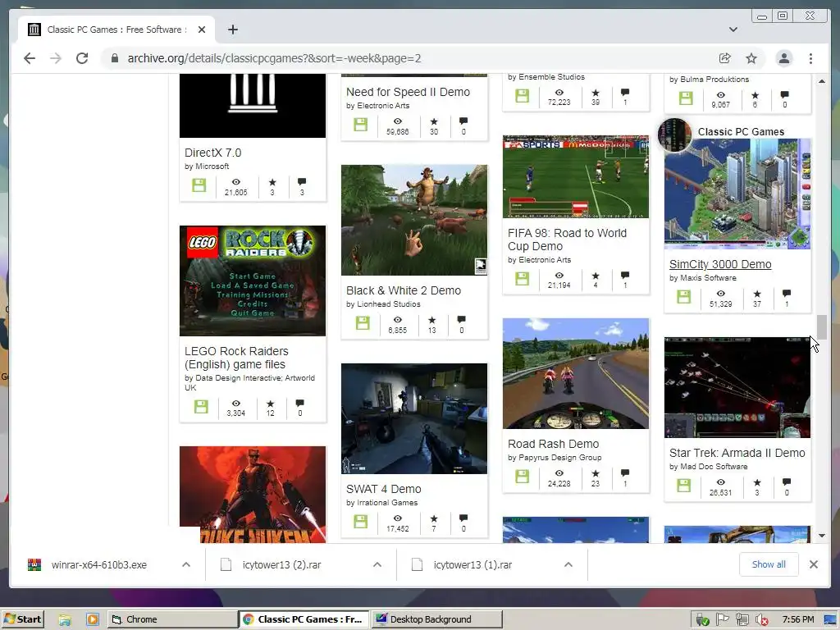Click the Classic PC Games collection avatar

(674, 135)
